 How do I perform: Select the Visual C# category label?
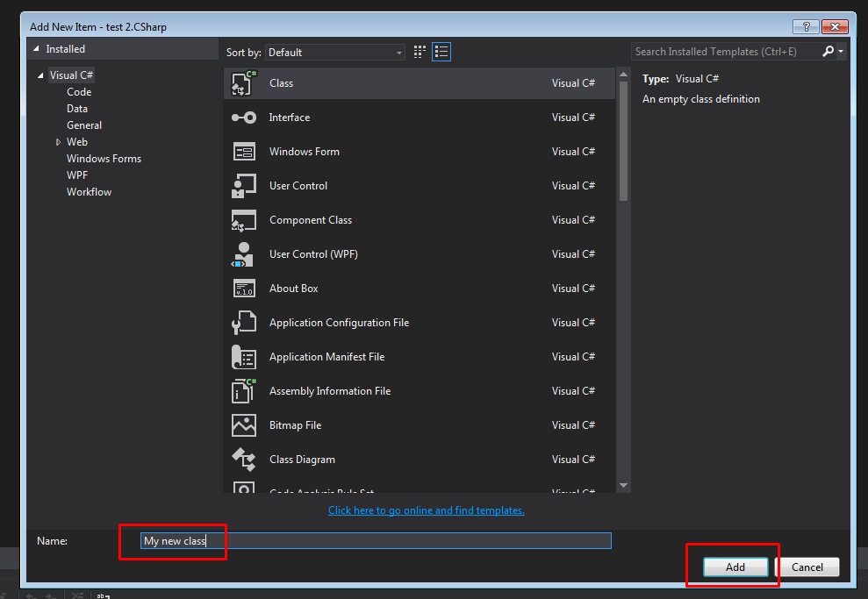[x=71, y=75]
